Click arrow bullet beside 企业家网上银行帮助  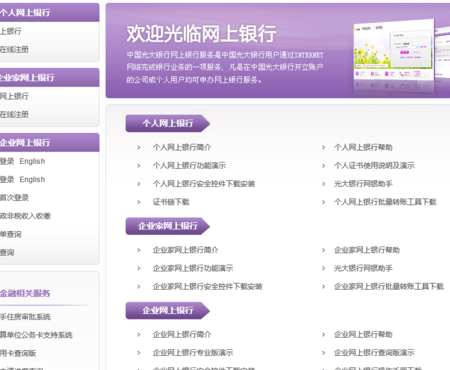[323, 250]
